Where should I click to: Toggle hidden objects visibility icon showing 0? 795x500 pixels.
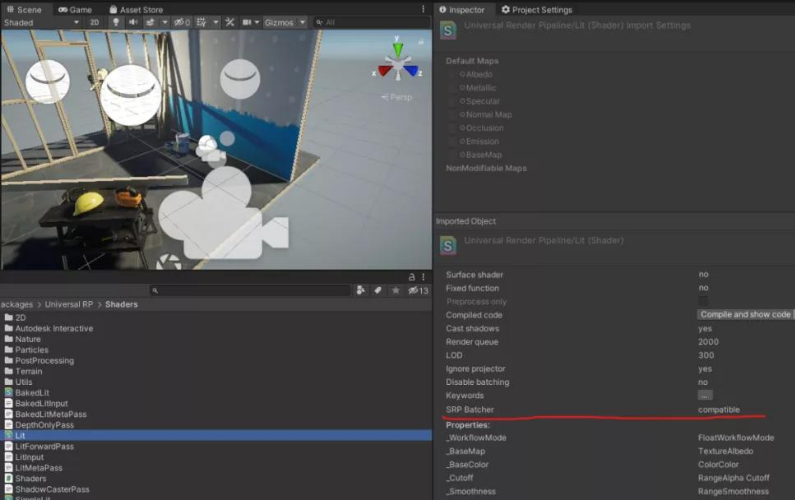pyautogui.click(x=182, y=22)
